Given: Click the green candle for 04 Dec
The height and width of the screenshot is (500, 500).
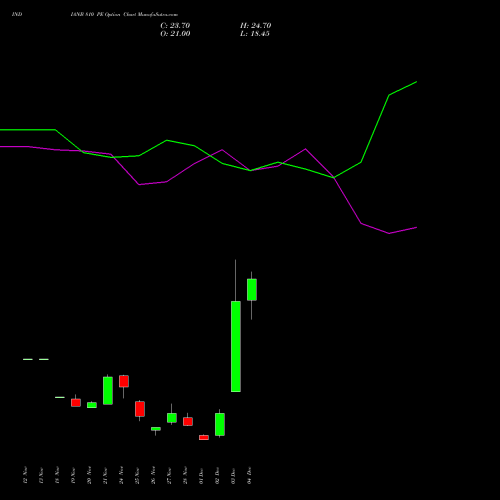Looking at the screenshot, I should tap(252, 290).
